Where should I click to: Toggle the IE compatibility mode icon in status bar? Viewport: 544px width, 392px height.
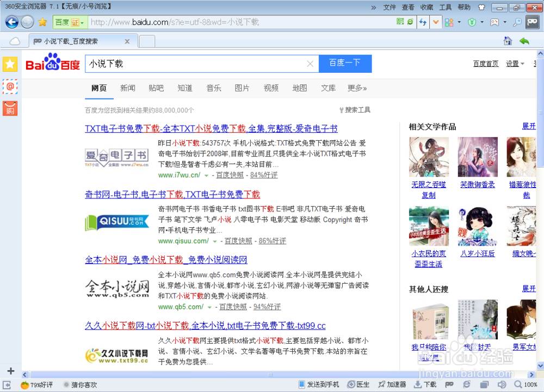coord(466,384)
